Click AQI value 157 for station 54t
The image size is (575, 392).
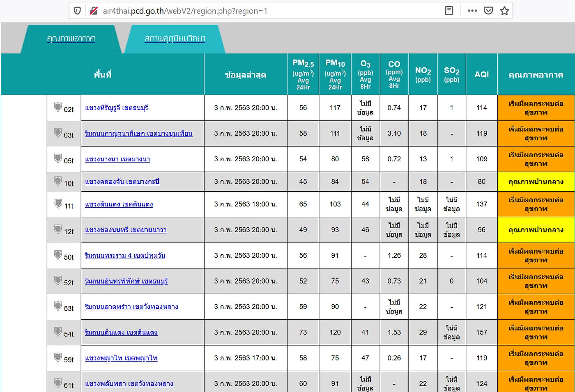coord(482,332)
